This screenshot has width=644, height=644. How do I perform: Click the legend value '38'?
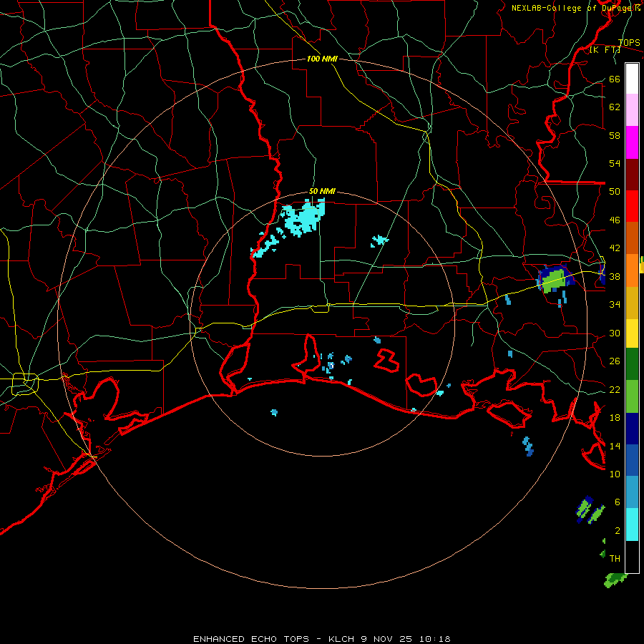coord(615,276)
